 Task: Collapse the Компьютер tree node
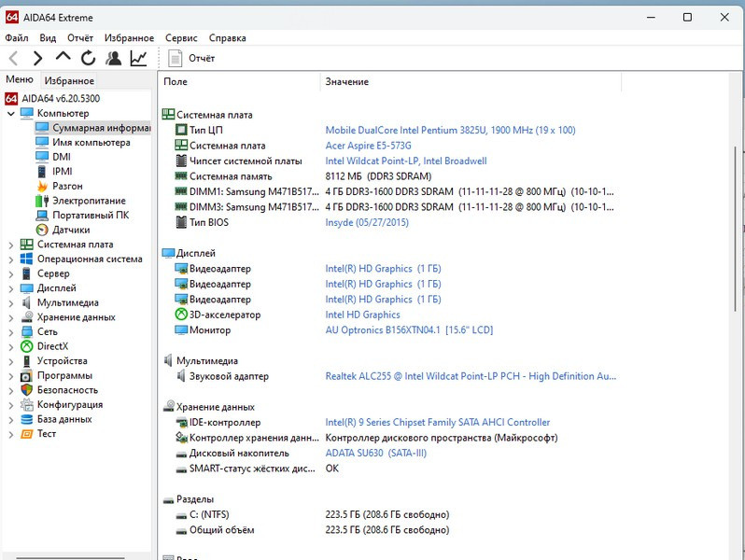pyautogui.click(x=11, y=114)
